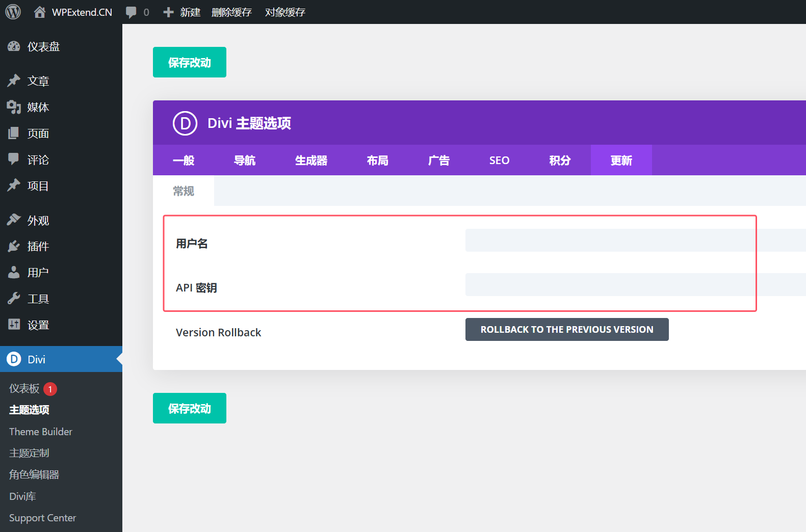Click 新建 in admin bar
Image resolution: width=806 pixels, height=532 pixels.
coord(190,12)
